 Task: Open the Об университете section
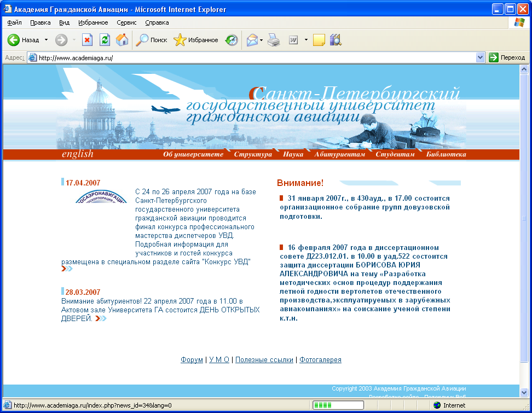pyautogui.click(x=193, y=154)
